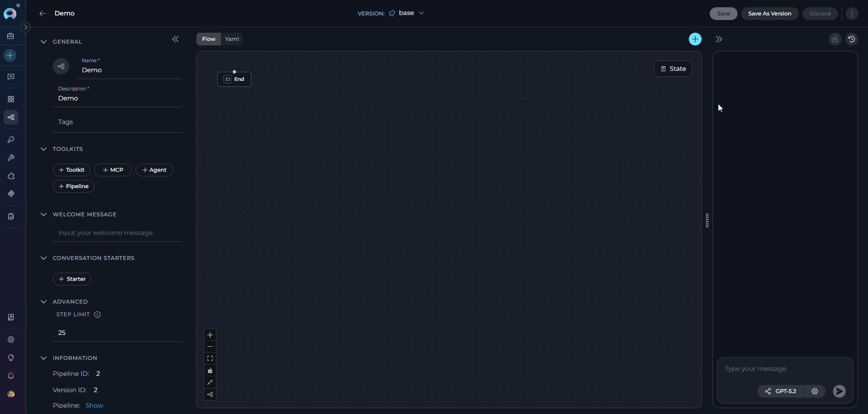
Task: Open chat history with the clock icon
Action: point(852,39)
